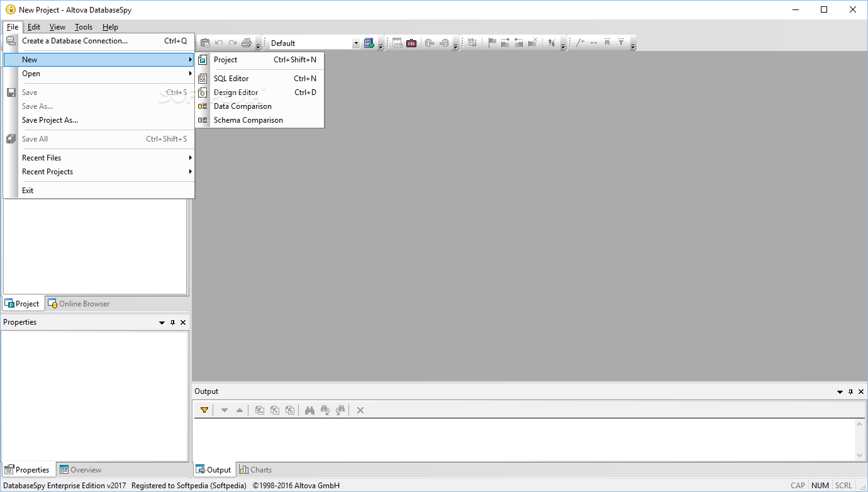The image size is (868, 492).
Task: Choose Save Project As in File menu
Action: tap(99, 120)
